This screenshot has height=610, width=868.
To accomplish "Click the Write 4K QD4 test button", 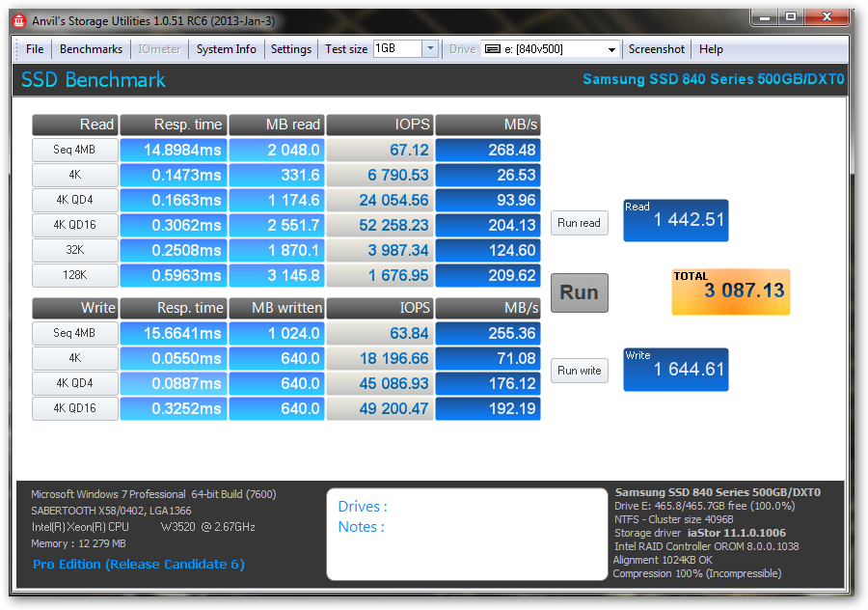I will coord(74,383).
